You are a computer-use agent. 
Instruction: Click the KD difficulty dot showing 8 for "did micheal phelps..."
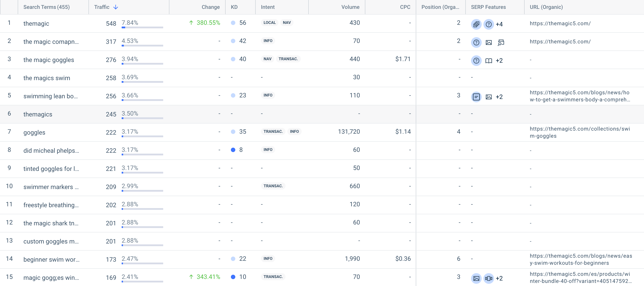(234, 150)
